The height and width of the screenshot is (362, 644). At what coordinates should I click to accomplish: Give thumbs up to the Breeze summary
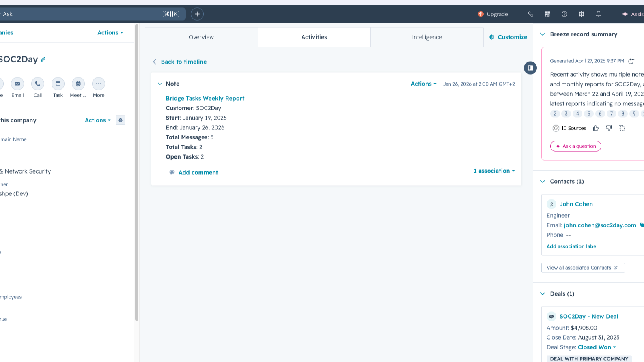click(596, 128)
